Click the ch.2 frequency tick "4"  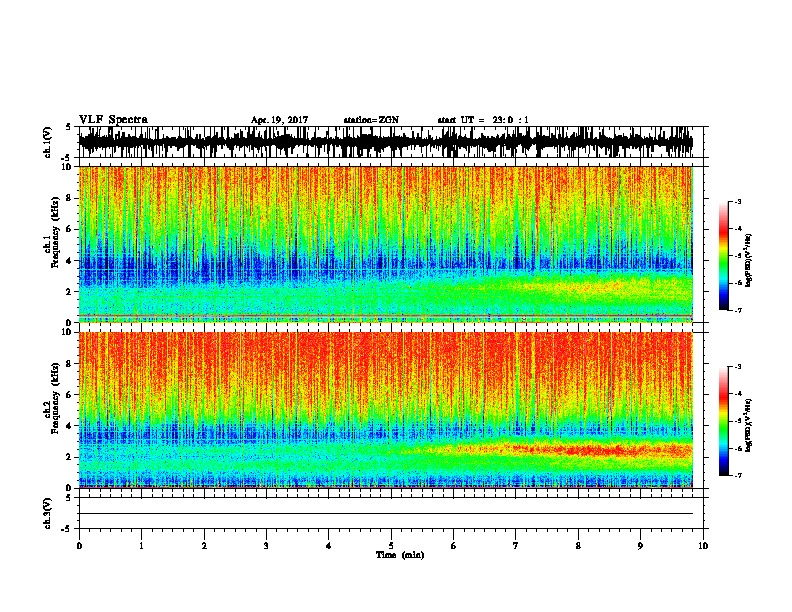coord(70,426)
